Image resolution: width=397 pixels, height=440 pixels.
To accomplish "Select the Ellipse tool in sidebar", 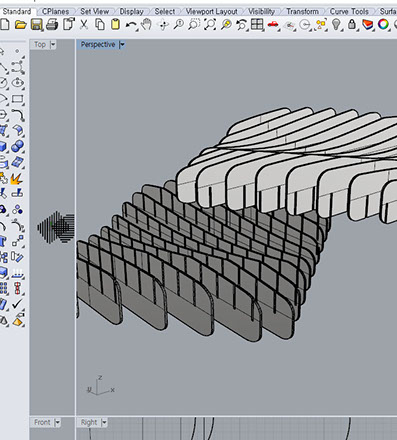I will (17, 83).
